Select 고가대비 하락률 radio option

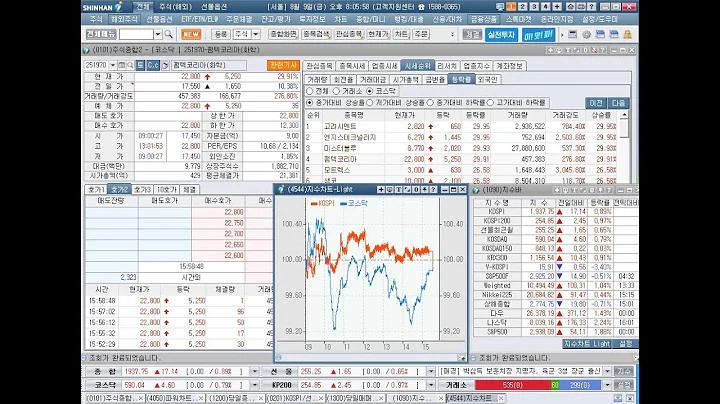(x=490, y=103)
